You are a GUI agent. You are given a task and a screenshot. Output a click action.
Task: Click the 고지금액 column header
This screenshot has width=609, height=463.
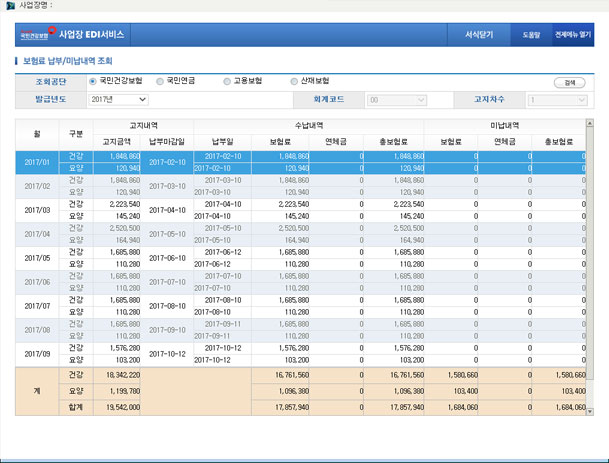click(x=117, y=142)
